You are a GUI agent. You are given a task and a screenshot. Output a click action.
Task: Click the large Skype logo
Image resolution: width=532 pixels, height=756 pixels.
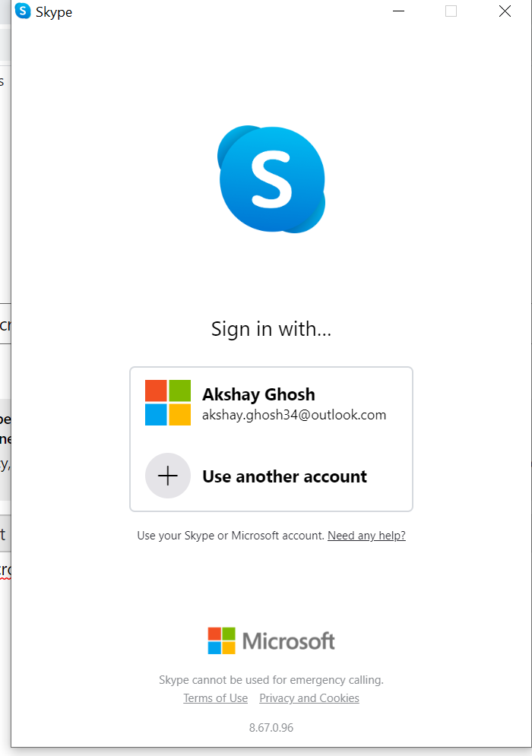271,179
